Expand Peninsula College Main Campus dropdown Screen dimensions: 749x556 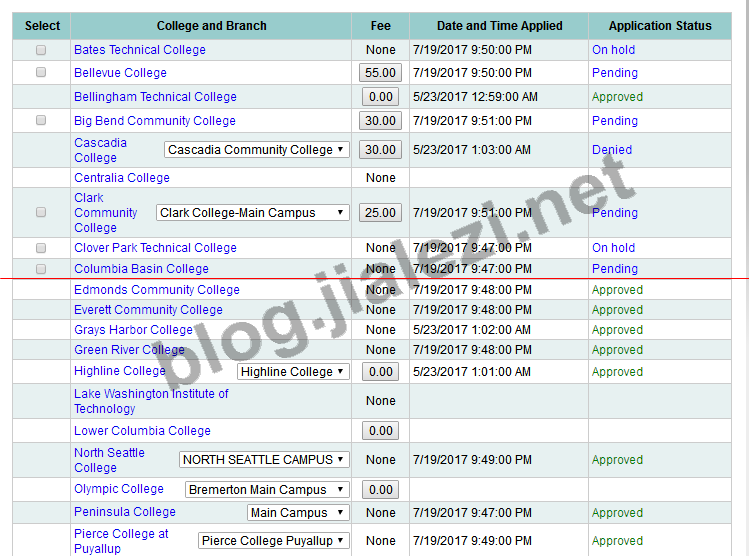tap(298, 513)
